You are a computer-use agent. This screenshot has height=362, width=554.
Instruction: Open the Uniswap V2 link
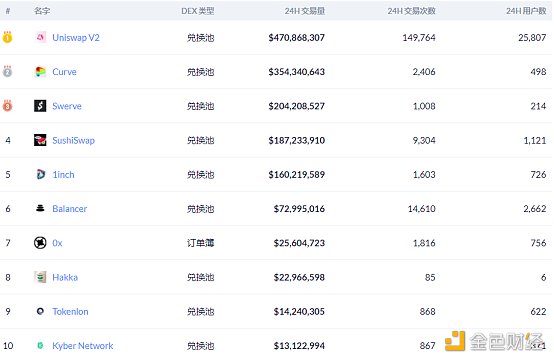[76, 37]
